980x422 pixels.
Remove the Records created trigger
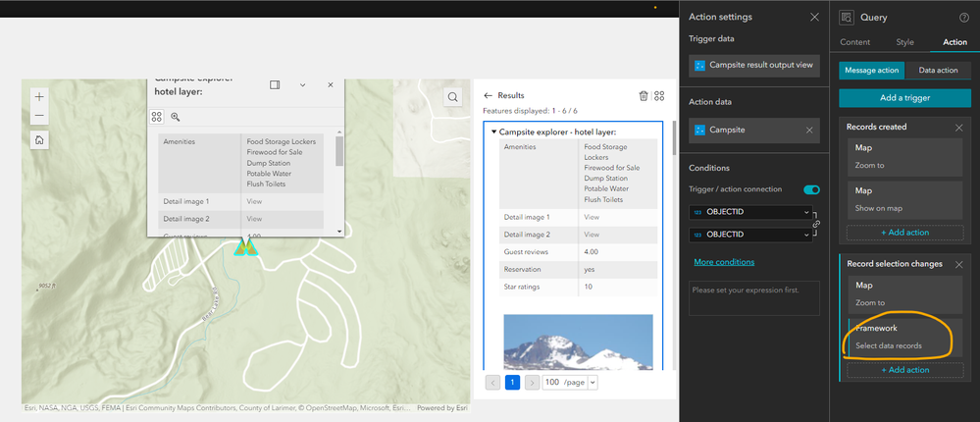point(958,128)
